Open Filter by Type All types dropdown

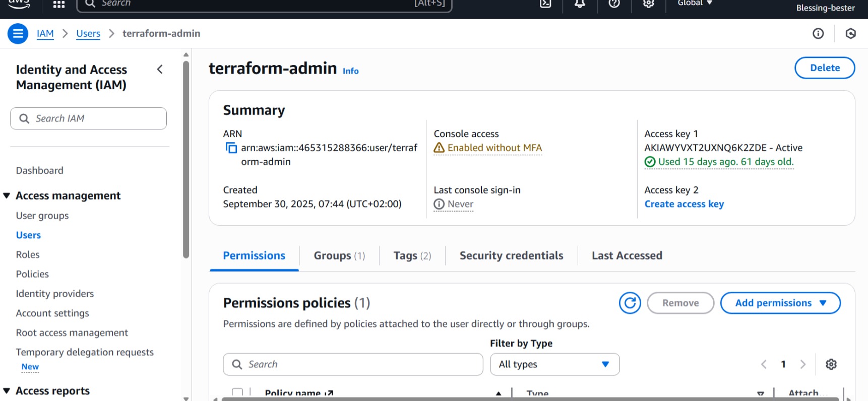point(554,364)
